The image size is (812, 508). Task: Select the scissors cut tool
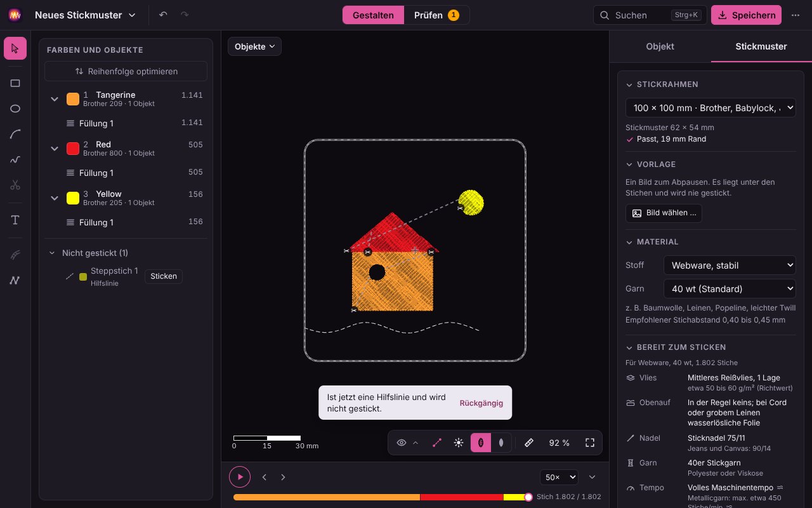[x=15, y=185]
